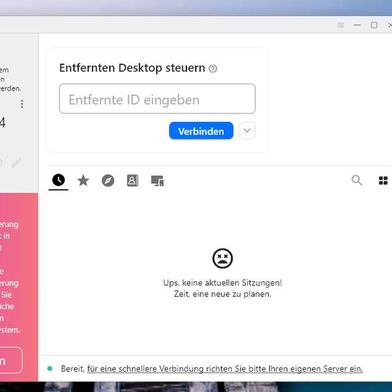This screenshot has height=392, width=392.
Task: Click the 'Bereit.' status text
Action: pyautogui.click(x=73, y=369)
